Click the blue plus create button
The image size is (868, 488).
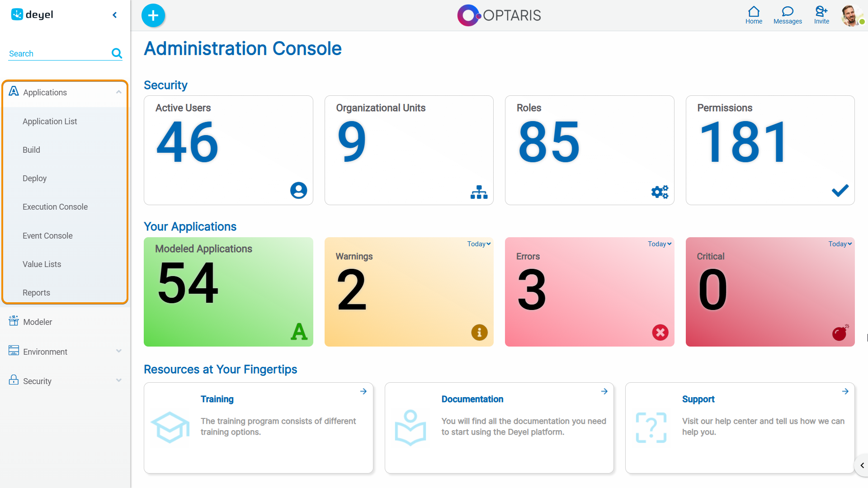153,15
